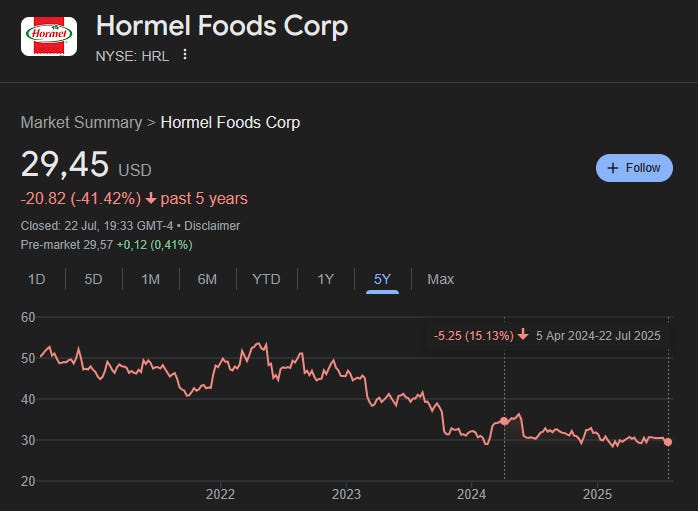
Task: Click the Hormel Foods Corp page title
Action: pyautogui.click(x=222, y=26)
